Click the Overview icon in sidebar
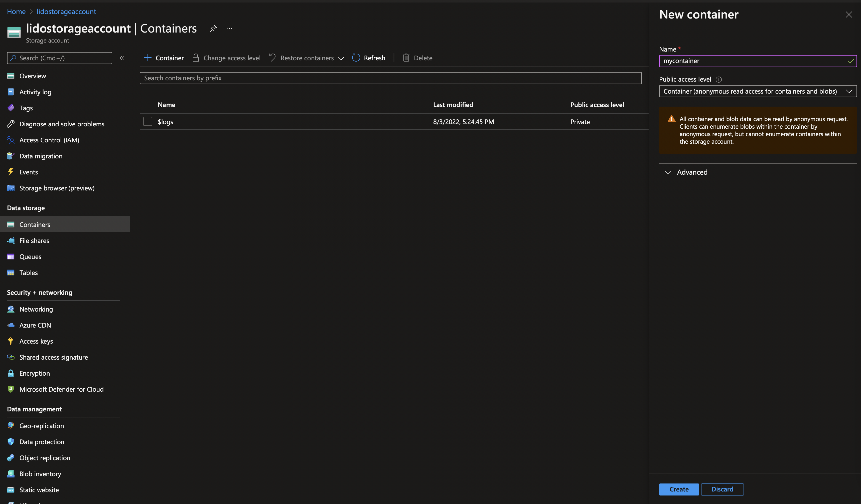This screenshot has height=504, width=861. pyautogui.click(x=11, y=76)
